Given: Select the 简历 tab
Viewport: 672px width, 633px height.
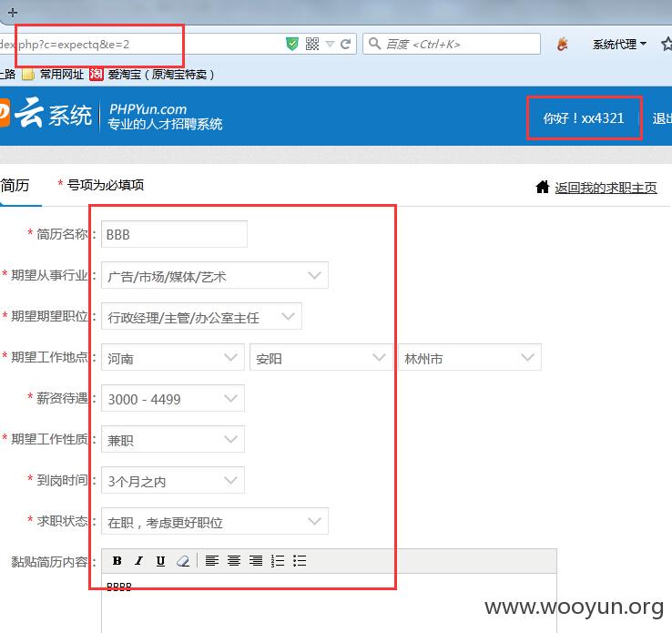Looking at the screenshot, I should coord(15,186).
